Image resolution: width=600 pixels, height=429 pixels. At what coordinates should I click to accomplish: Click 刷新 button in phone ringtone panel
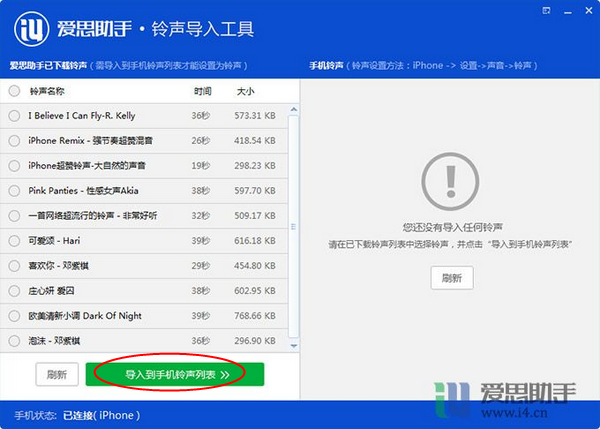pyautogui.click(x=452, y=278)
